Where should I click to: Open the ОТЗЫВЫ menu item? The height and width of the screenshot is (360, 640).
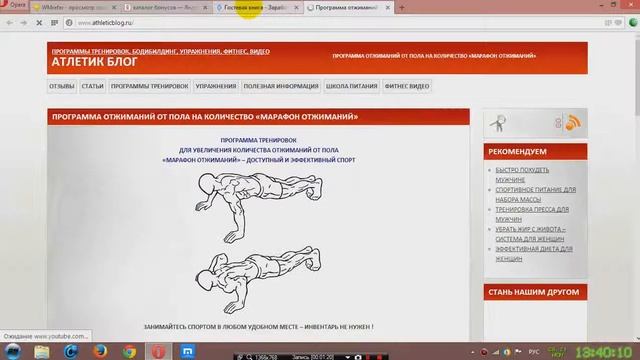point(62,86)
